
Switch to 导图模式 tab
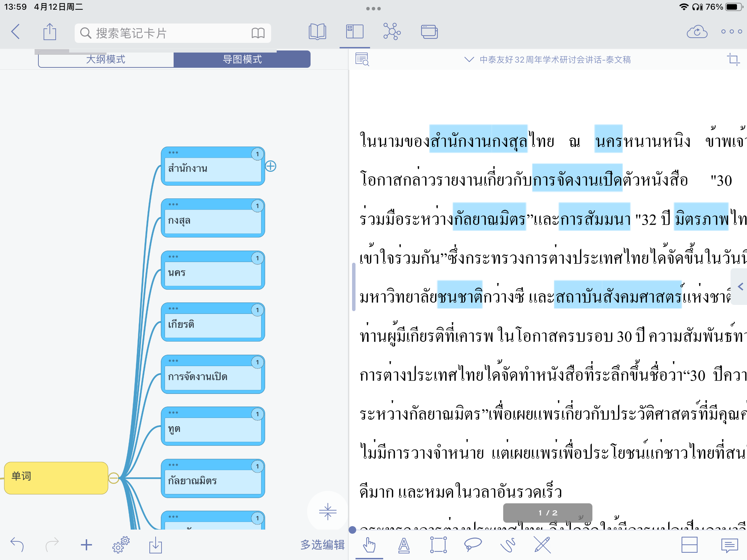[x=242, y=59]
